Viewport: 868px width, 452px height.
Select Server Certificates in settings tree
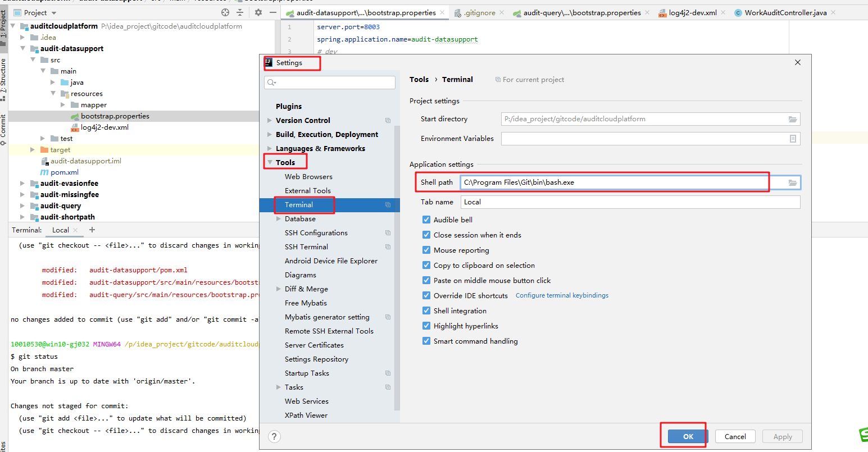point(314,345)
